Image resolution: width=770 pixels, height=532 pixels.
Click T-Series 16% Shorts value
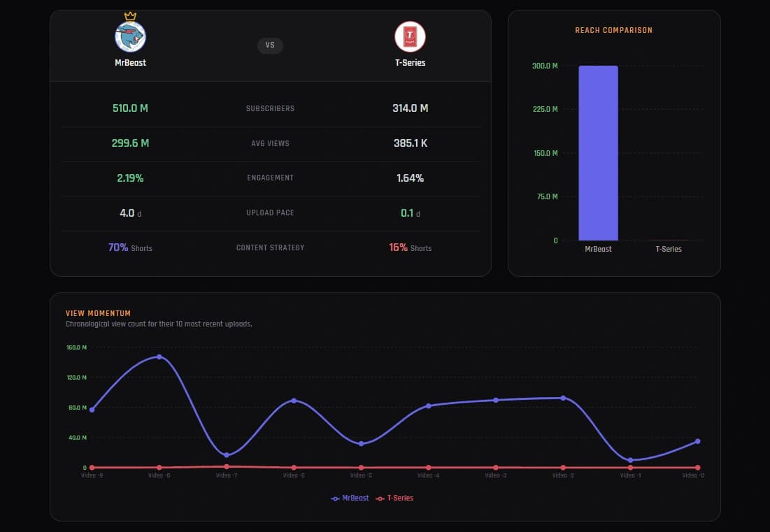410,247
